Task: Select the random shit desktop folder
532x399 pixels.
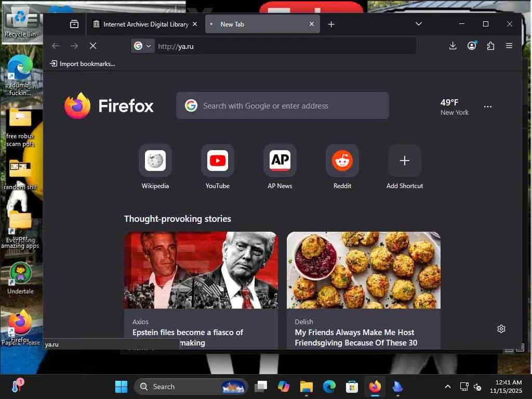Action: point(20,175)
